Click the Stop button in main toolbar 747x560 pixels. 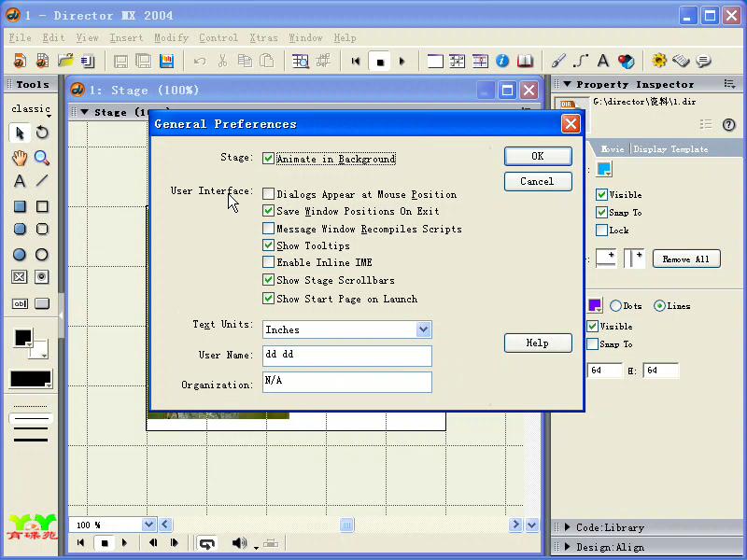380,62
